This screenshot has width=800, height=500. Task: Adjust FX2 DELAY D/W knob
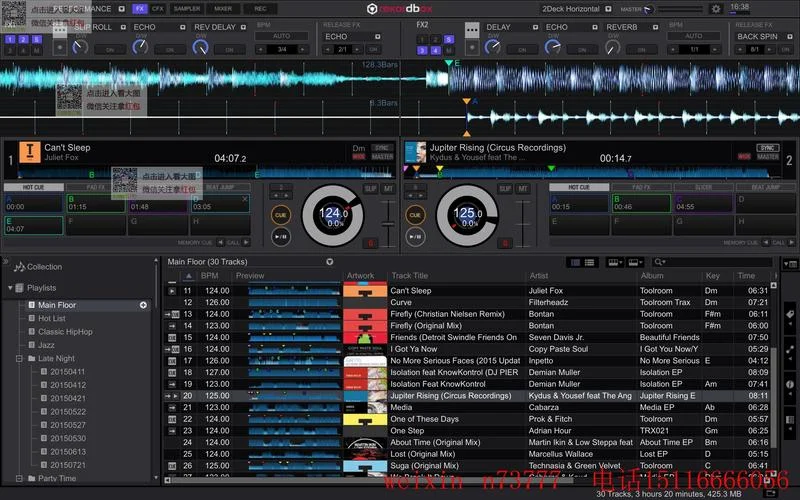[x=492, y=47]
